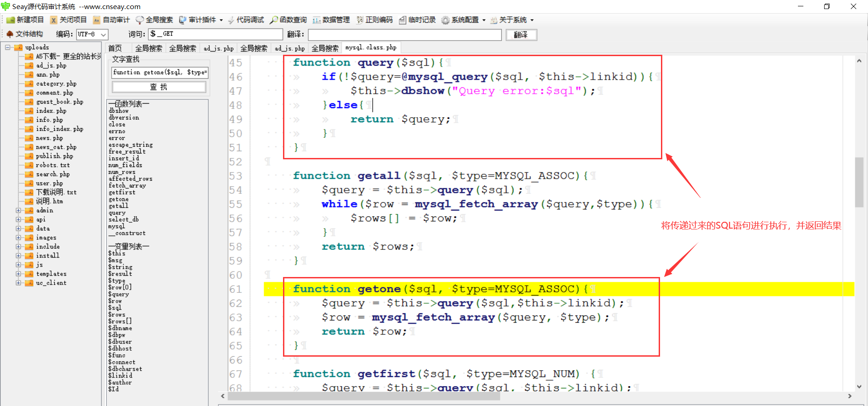Click the code editor horizontal scrollbar thumb
Viewport: 868px width, 406px height.
(x=364, y=396)
